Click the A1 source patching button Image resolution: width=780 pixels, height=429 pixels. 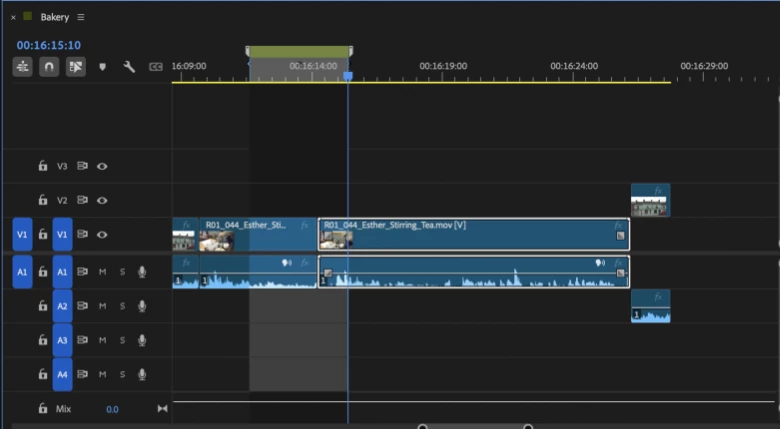coord(22,272)
